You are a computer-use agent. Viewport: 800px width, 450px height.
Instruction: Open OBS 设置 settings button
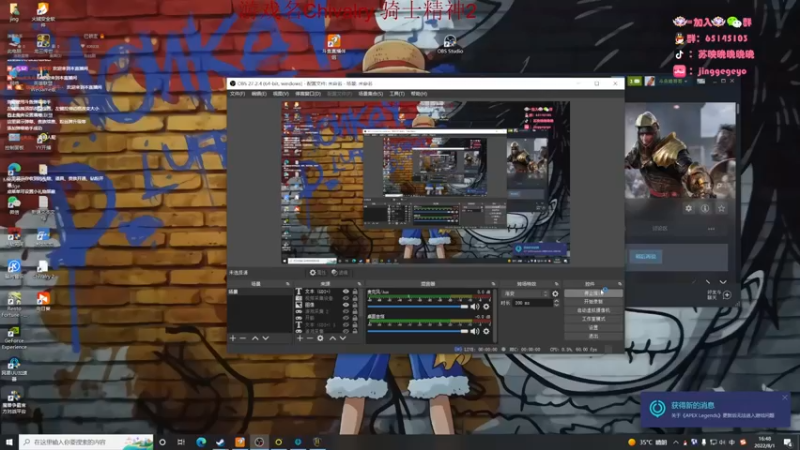(x=593, y=328)
